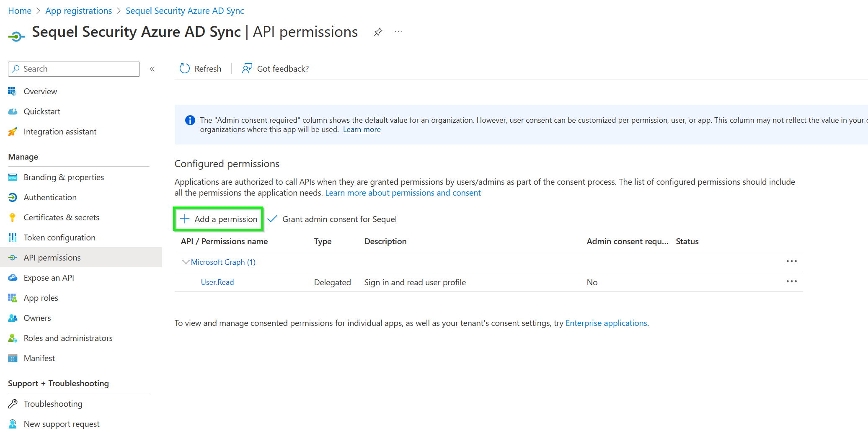The image size is (868, 444).
Task: Open Learn more about permissions and consent
Action: [403, 193]
